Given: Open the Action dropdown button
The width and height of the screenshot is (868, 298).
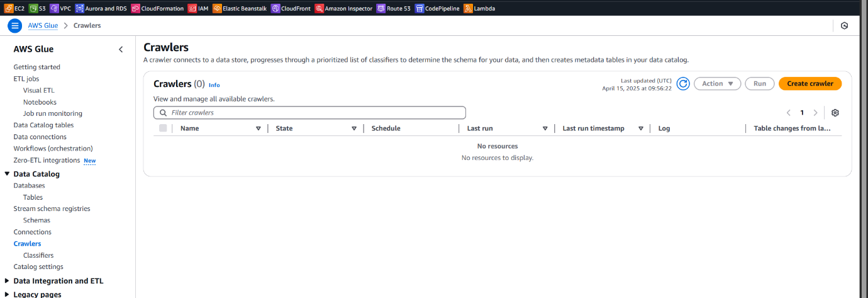Looking at the screenshot, I should coord(718,84).
